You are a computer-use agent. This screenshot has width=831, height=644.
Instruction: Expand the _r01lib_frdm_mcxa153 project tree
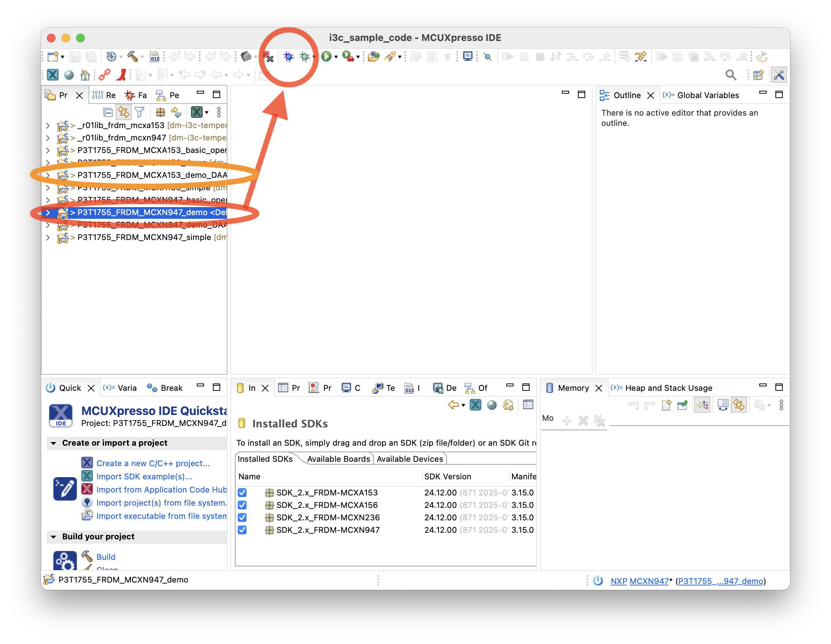pyautogui.click(x=48, y=125)
